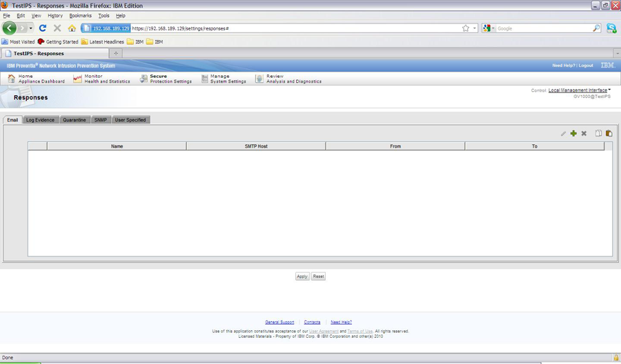Open the View menu

point(36,15)
